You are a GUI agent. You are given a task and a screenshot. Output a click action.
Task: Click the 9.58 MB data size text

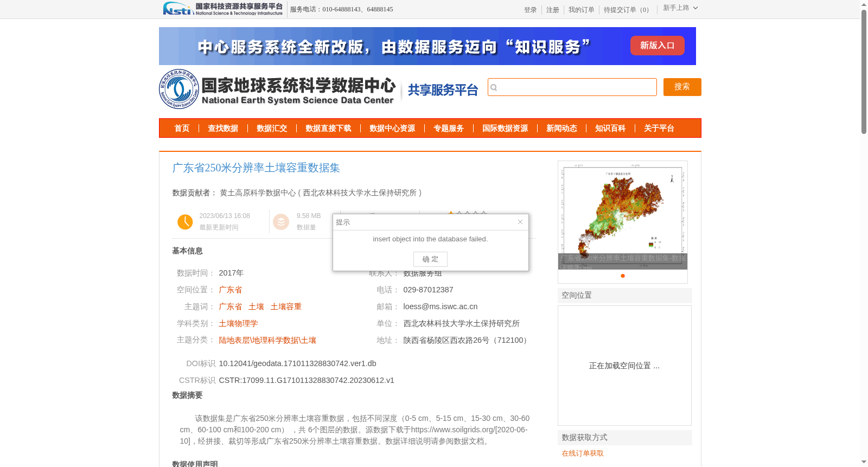click(309, 216)
